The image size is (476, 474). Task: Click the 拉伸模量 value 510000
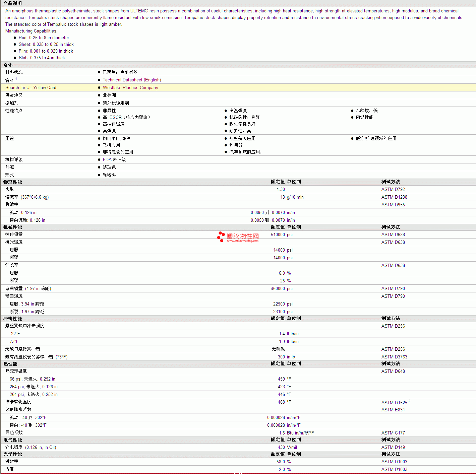pyautogui.click(x=278, y=234)
